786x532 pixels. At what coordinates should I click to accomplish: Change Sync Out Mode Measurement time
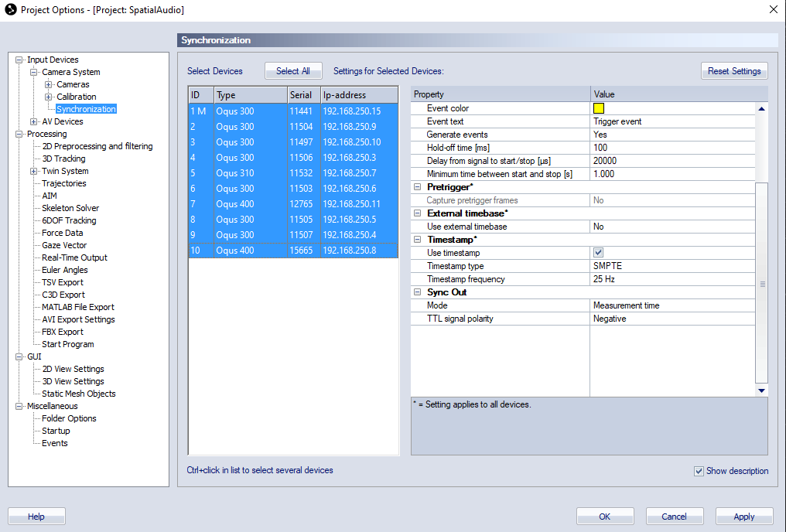pyautogui.click(x=672, y=305)
